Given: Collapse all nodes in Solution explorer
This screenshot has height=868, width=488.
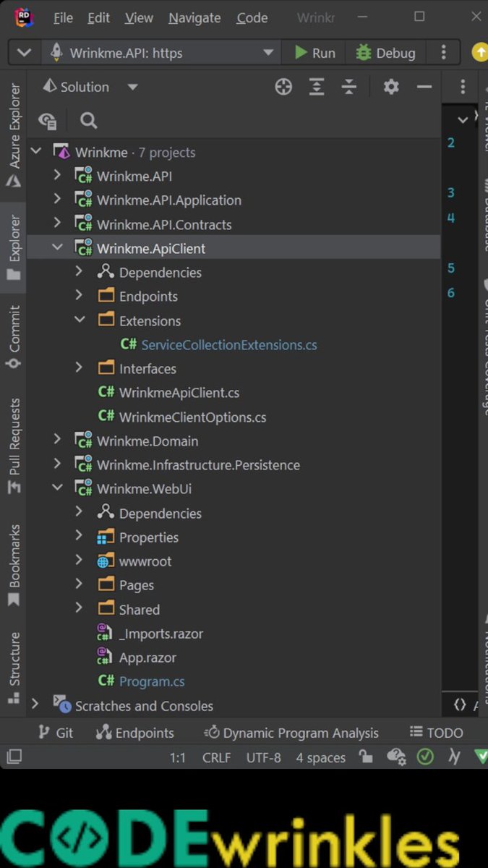Looking at the screenshot, I should pyautogui.click(x=349, y=87).
